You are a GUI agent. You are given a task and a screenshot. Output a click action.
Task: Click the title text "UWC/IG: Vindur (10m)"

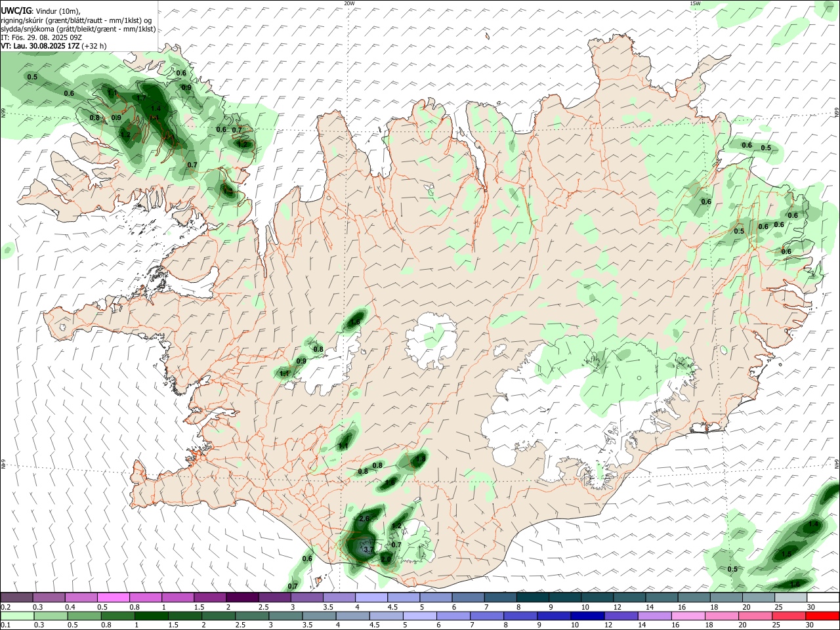[x=40, y=10]
